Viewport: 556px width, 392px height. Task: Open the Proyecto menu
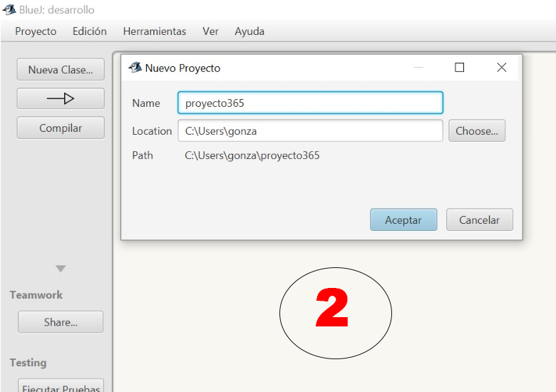(36, 31)
